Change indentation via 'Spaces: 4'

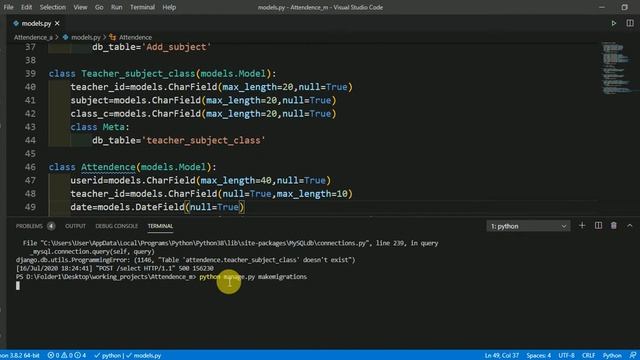(x=538, y=356)
